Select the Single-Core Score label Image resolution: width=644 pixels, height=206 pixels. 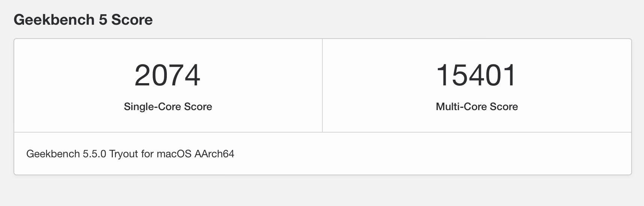168,107
